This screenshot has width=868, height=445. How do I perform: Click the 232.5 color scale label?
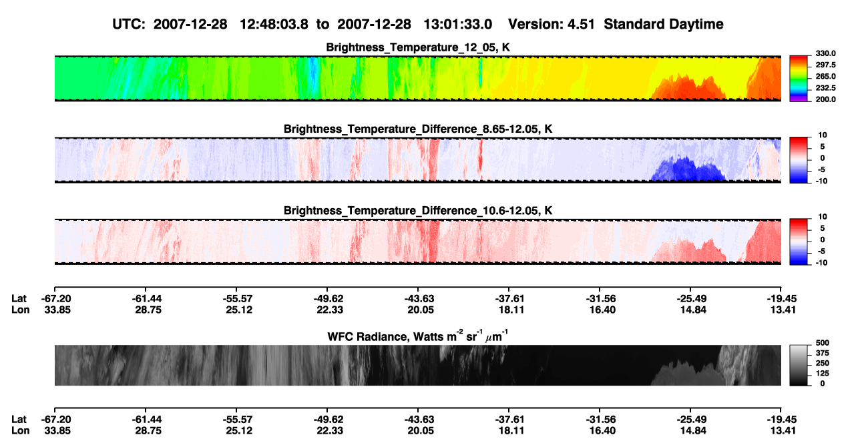click(x=826, y=88)
